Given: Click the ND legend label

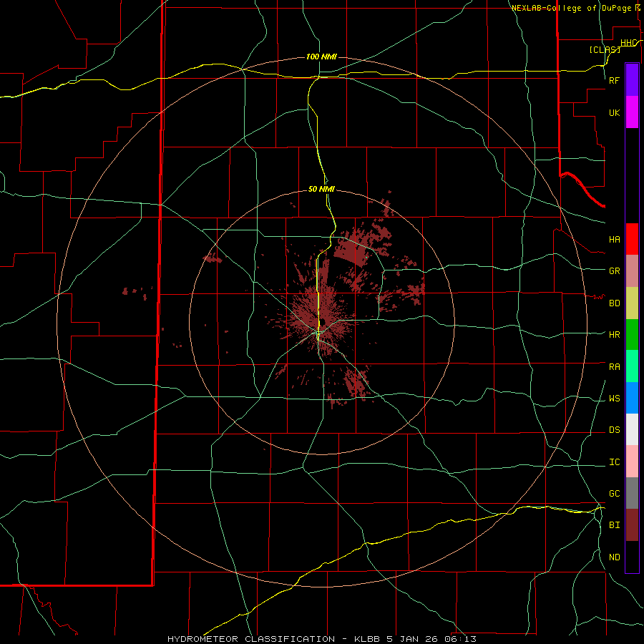Looking at the screenshot, I should pyautogui.click(x=614, y=557).
